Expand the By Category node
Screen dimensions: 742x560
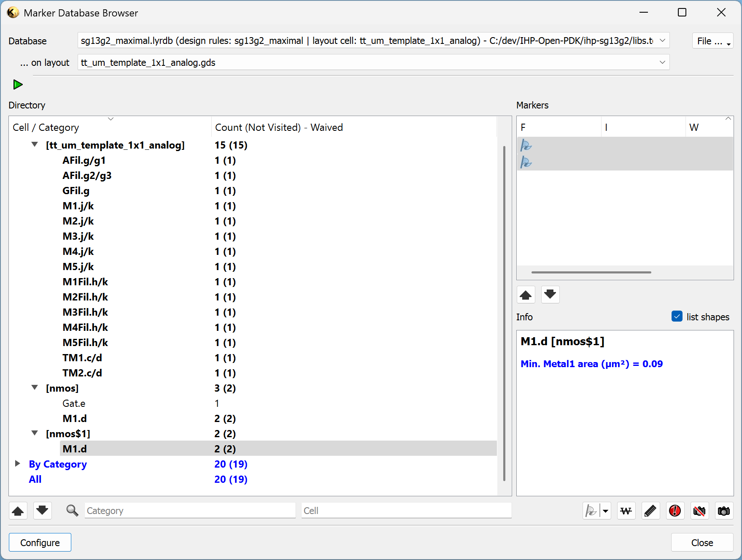[x=17, y=464]
